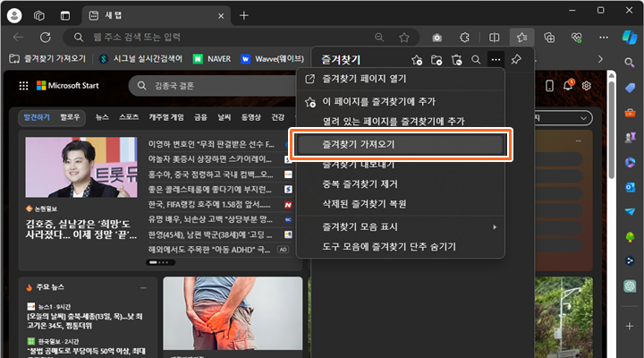644x358 pixels.
Task: Open browser essentials heart icon
Action: click(577, 38)
